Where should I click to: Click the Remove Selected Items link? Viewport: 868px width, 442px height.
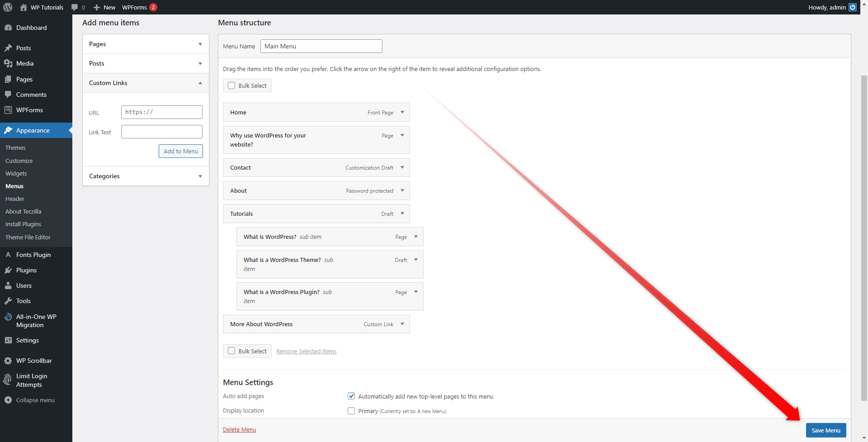coord(307,351)
